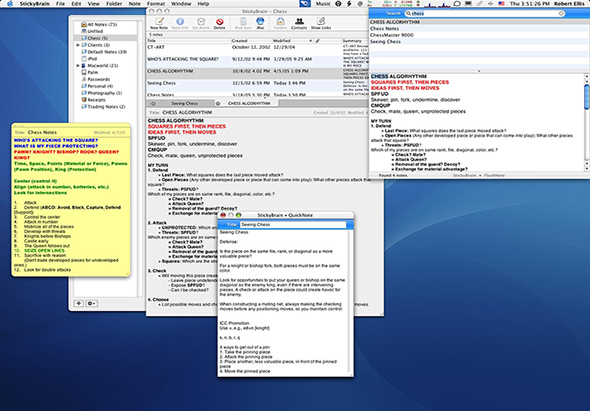Screen dimensions: 590x411
Task: Sort notes by the Created column
Action: (251, 41)
